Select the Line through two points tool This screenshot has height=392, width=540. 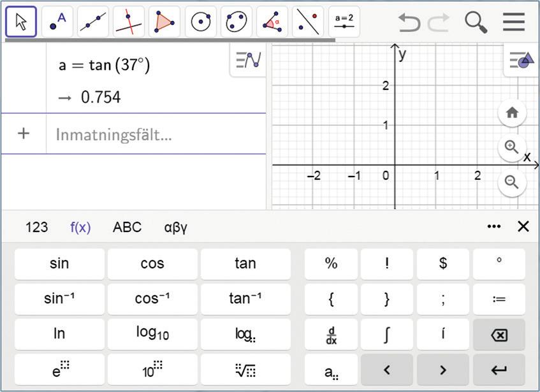(93, 22)
